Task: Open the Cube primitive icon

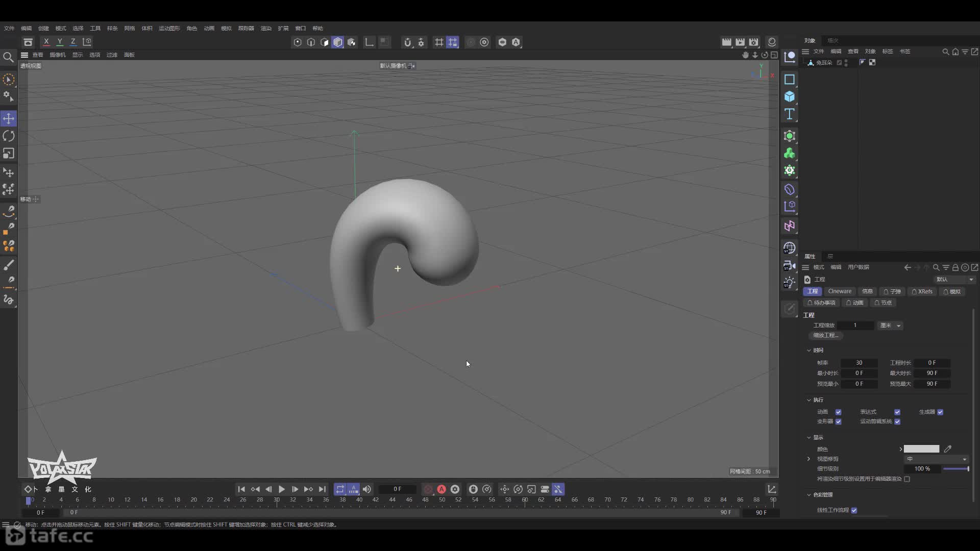Action: click(790, 96)
